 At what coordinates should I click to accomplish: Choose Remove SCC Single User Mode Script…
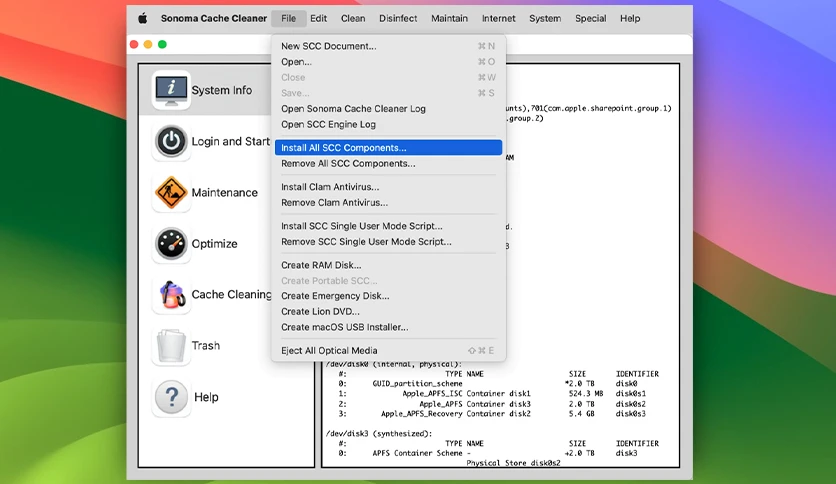pos(388,241)
